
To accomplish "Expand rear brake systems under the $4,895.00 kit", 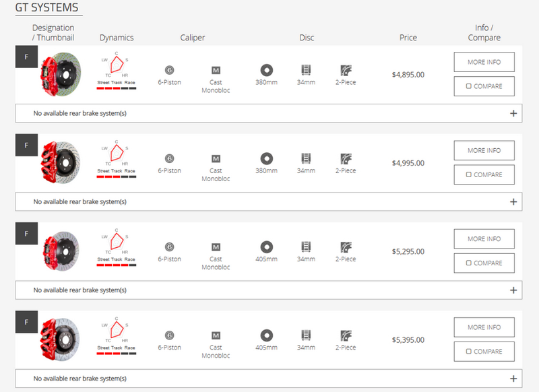I will tap(513, 113).
